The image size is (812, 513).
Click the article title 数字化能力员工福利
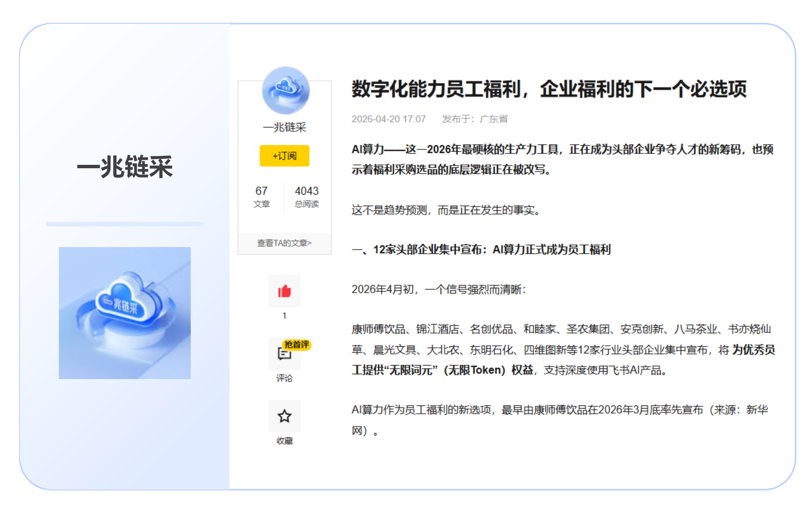pos(548,89)
